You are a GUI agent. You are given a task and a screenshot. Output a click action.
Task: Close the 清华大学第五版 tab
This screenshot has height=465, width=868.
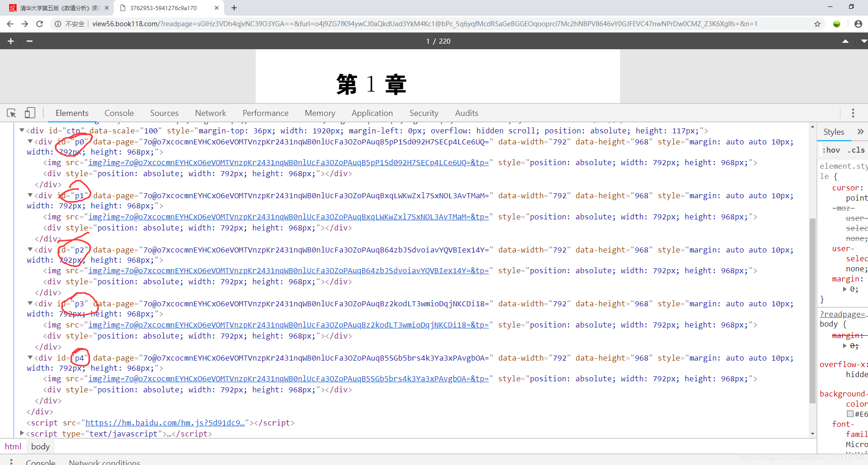click(107, 8)
